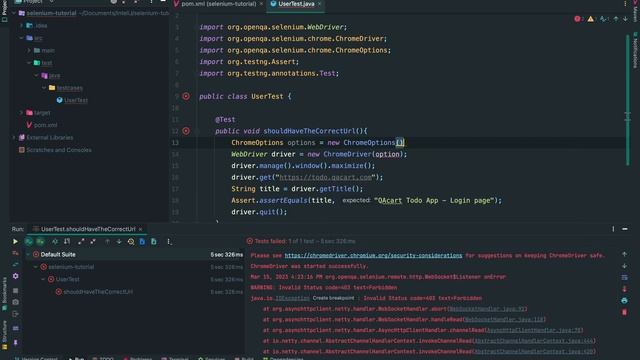This screenshot has width=640, height=360.
Task: Click the editor vertical scrollbar
Action: 628,100
